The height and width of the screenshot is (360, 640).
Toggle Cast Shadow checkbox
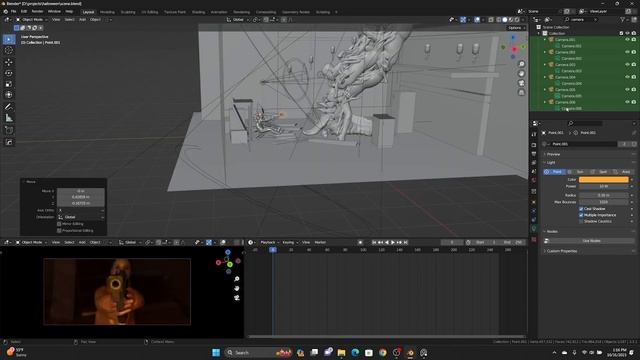tap(581, 209)
